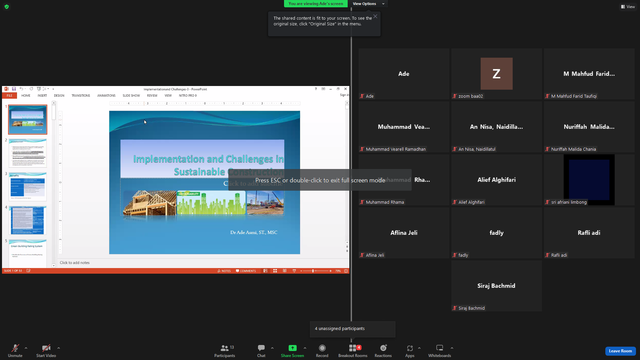Select Alief Alghifari participant tile

[496, 180]
